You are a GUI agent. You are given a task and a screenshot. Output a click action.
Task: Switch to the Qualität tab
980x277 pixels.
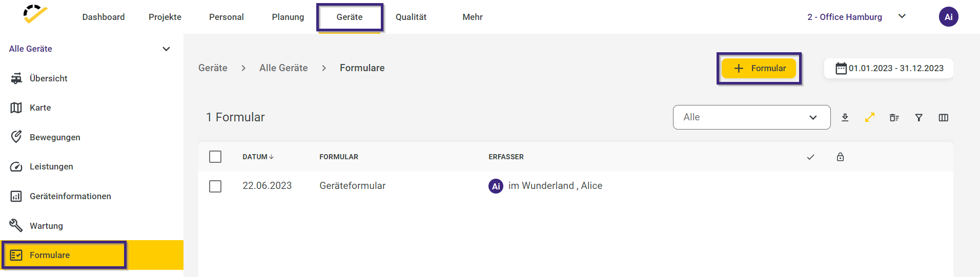point(411,17)
